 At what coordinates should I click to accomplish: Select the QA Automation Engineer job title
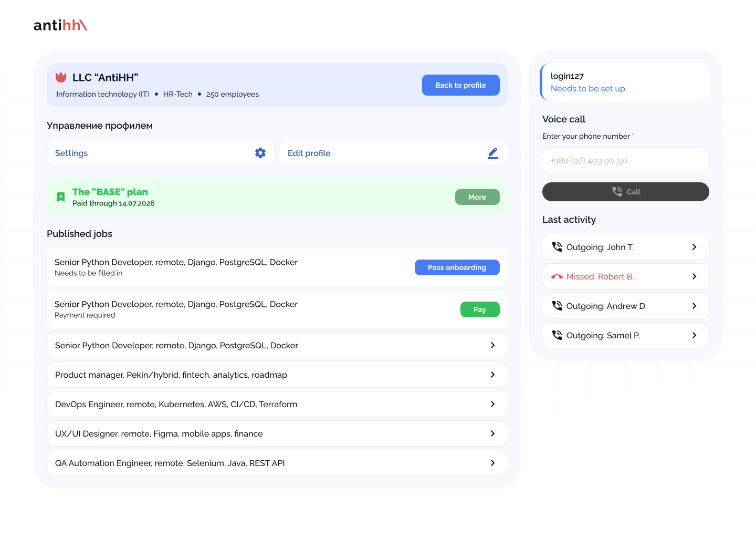pos(170,463)
